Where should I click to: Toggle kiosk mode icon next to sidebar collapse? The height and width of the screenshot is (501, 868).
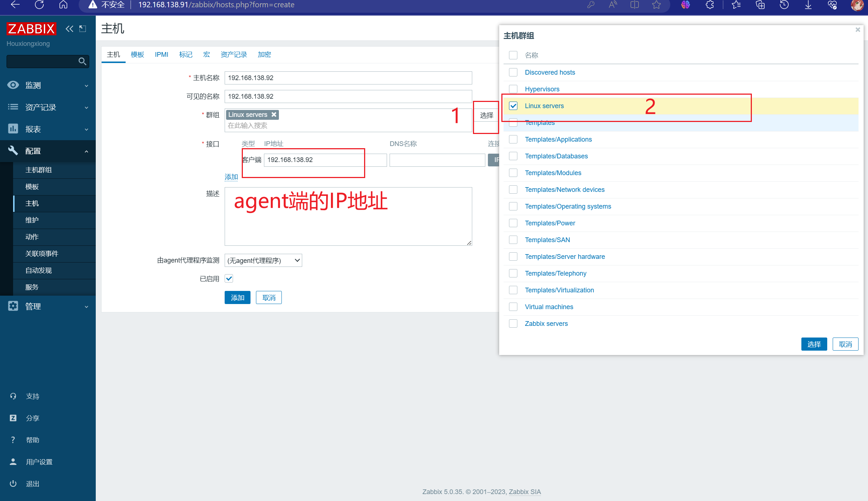83,29
